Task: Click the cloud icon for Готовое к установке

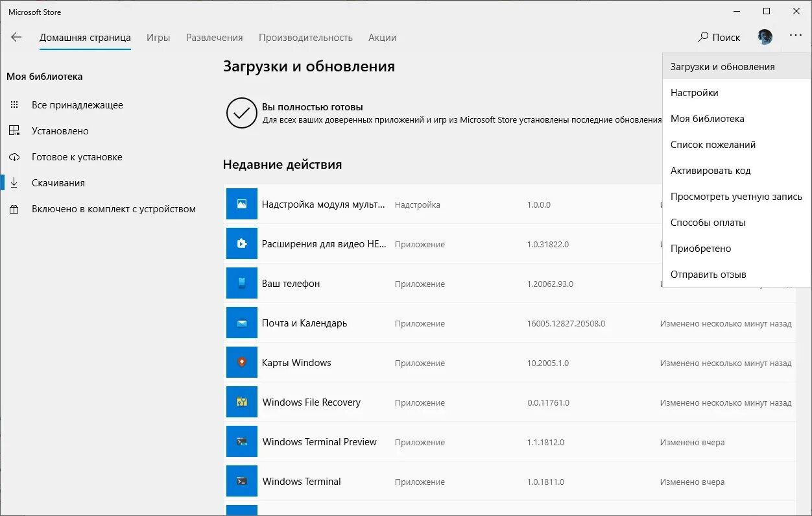Action: [14, 157]
